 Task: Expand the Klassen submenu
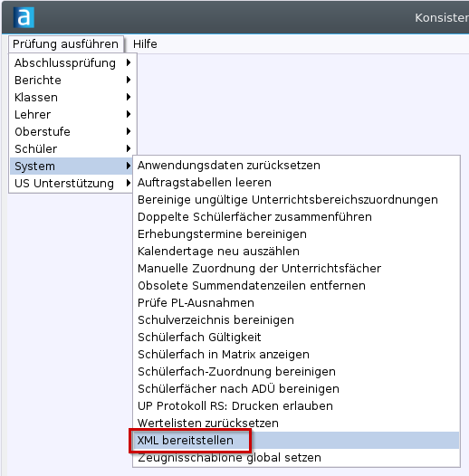pos(73,97)
